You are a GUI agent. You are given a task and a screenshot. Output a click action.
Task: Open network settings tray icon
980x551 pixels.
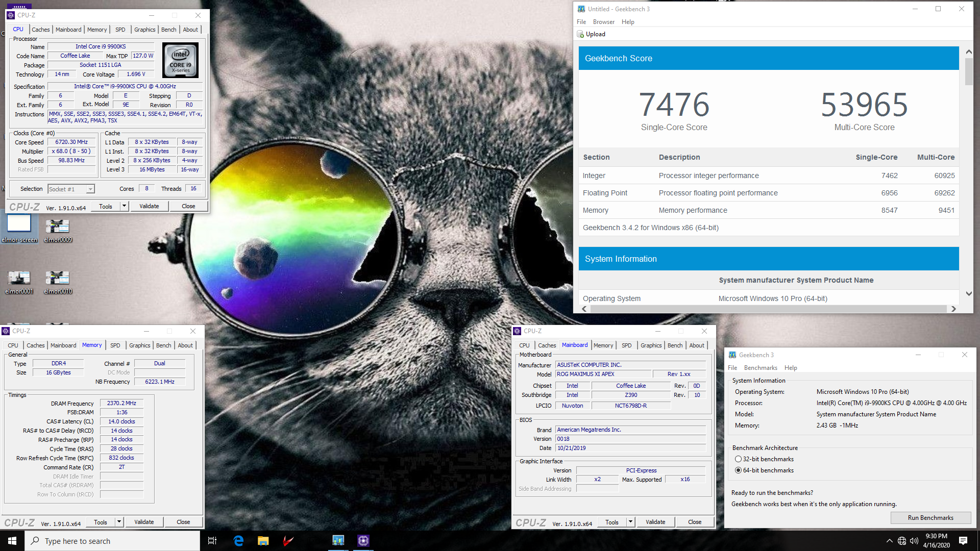click(x=902, y=541)
